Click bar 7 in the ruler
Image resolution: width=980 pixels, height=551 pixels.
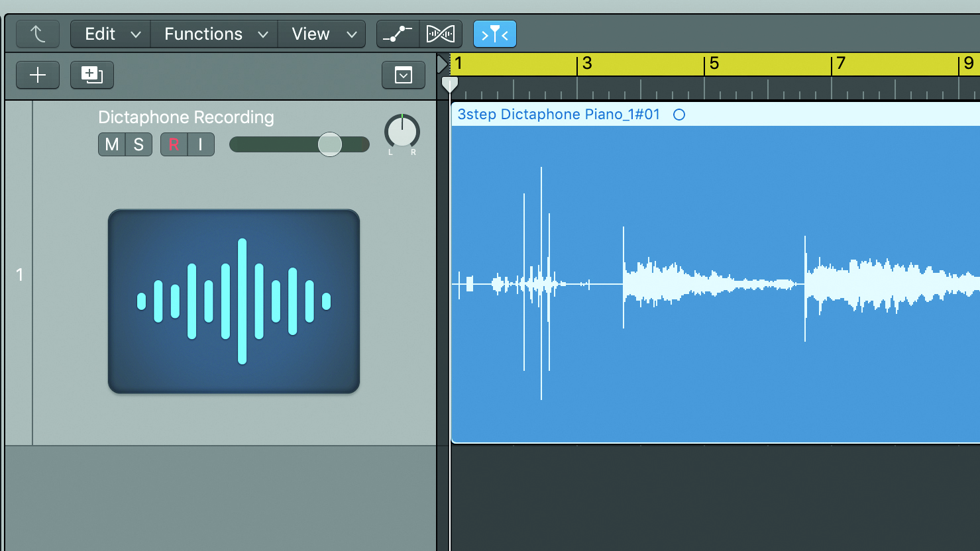[x=841, y=64]
